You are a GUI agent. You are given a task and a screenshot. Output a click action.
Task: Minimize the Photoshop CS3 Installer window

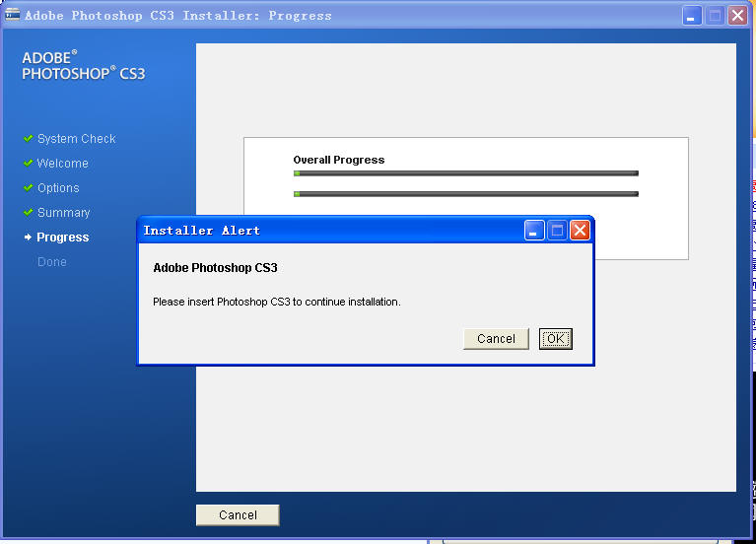click(692, 16)
